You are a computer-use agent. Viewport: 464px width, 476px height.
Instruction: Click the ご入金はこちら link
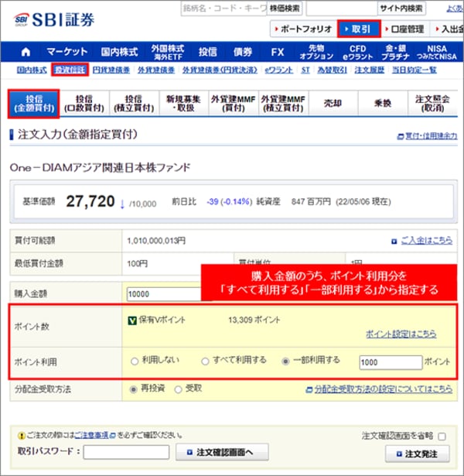click(427, 241)
